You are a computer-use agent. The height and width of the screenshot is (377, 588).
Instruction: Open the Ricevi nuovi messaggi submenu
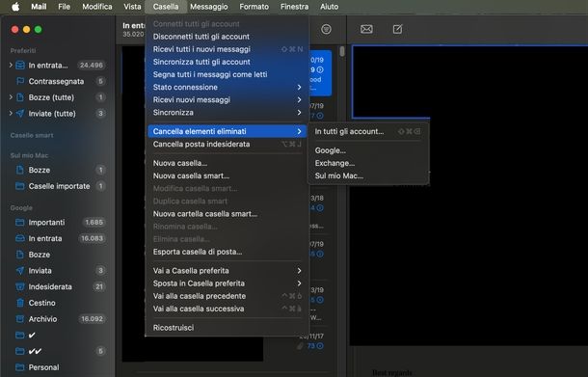click(x=227, y=100)
